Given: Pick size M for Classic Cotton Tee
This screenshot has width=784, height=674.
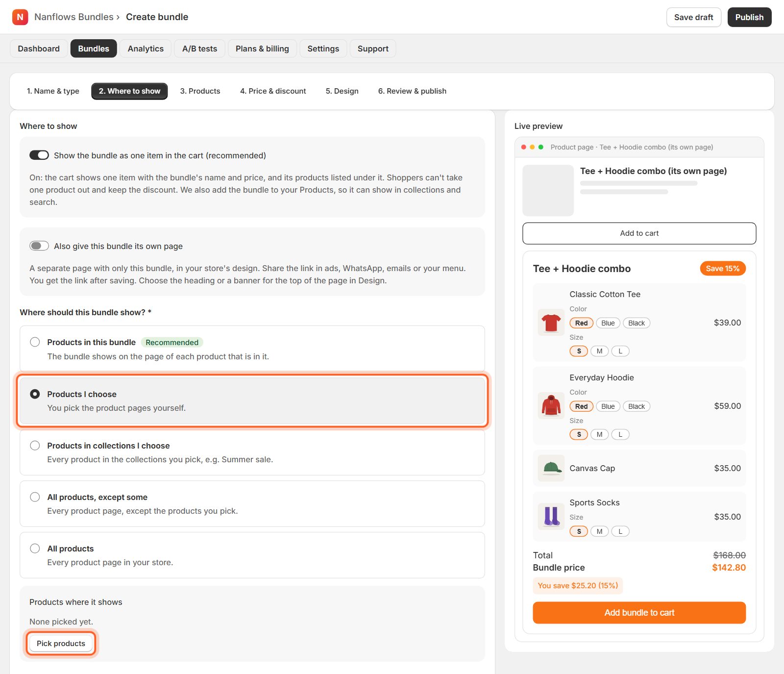Looking at the screenshot, I should click(x=600, y=351).
